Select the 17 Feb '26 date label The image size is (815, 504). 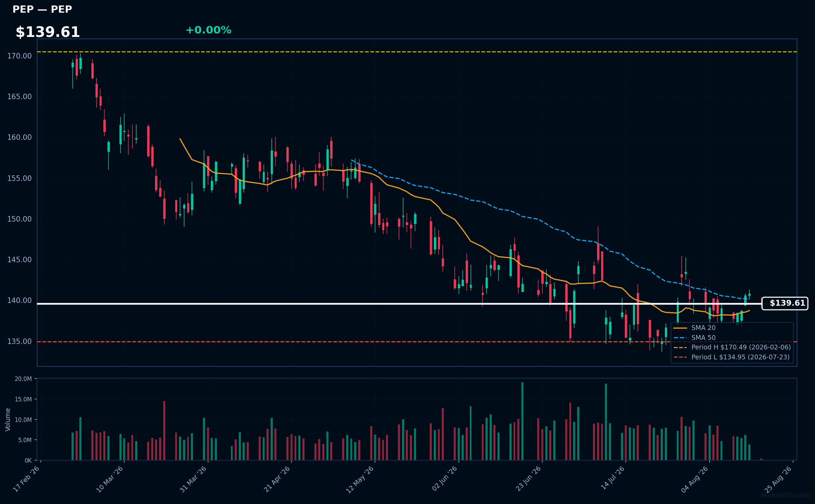tap(26, 479)
